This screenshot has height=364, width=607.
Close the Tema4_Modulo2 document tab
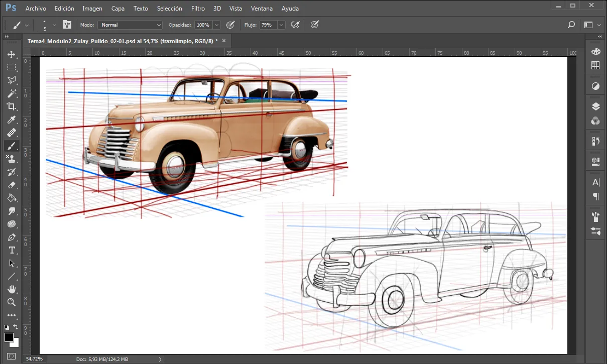[224, 41]
